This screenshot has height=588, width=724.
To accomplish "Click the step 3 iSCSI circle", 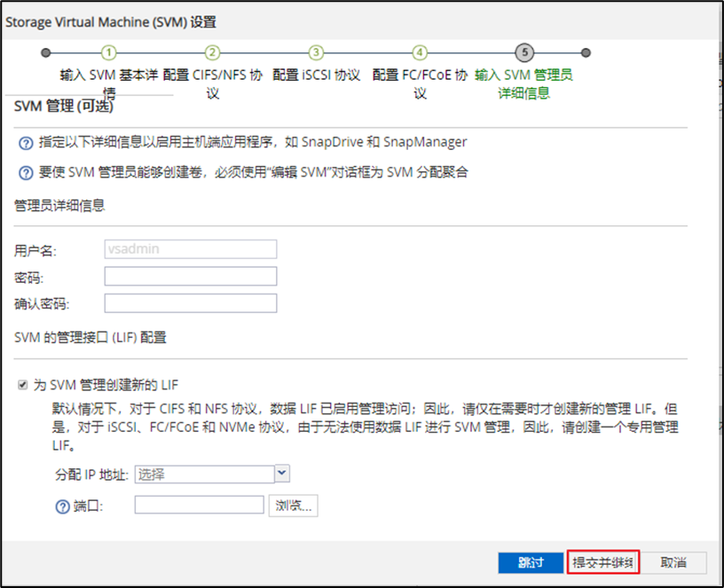I will point(317,53).
